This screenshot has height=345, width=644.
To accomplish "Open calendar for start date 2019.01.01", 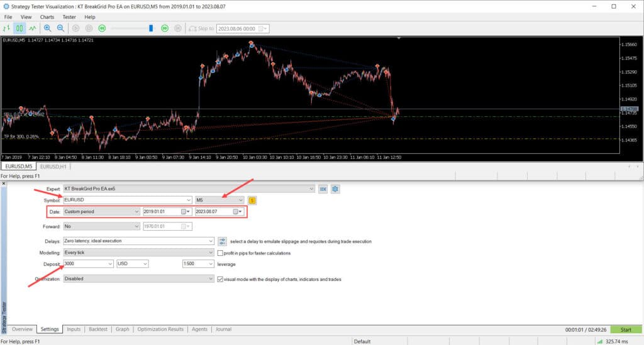I will point(186,212).
